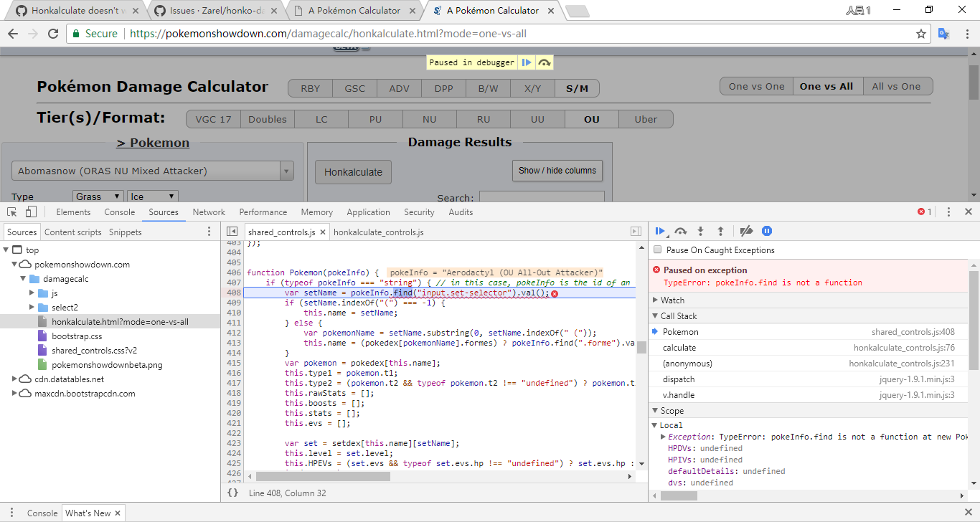Open more options in Sources navigator
The width and height of the screenshot is (980, 522).
pyautogui.click(x=209, y=232)
